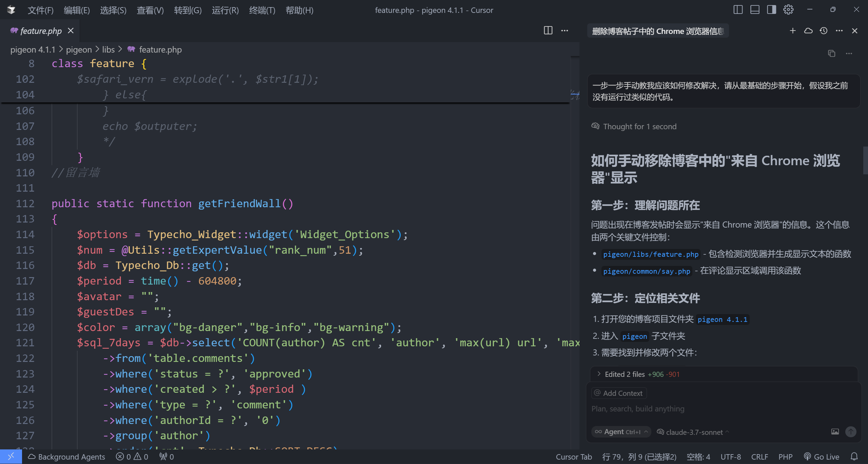Image resolution: width=868 pixels, height=464 pixels.
Task: Open the 运行(R) menu
Action: coord(225,10)
